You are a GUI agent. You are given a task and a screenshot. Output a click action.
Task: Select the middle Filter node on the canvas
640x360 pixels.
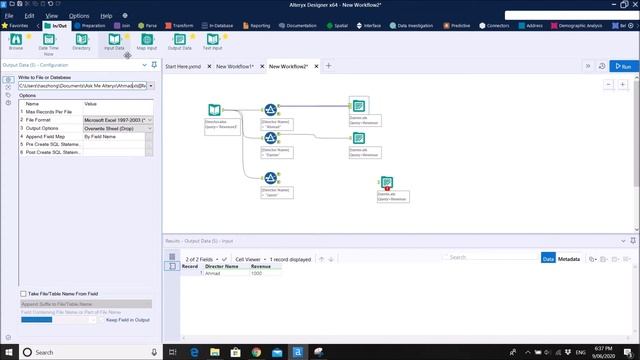pos(270,138)
